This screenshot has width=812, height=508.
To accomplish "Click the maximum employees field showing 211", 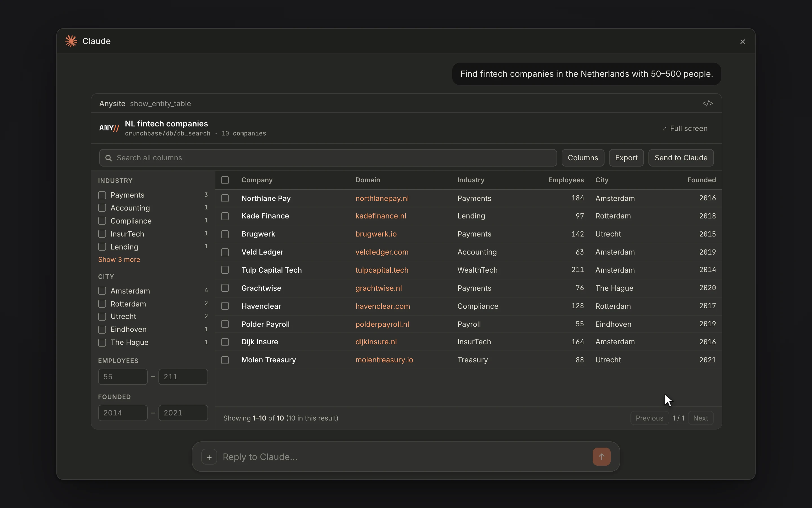I will coord(183,377).
